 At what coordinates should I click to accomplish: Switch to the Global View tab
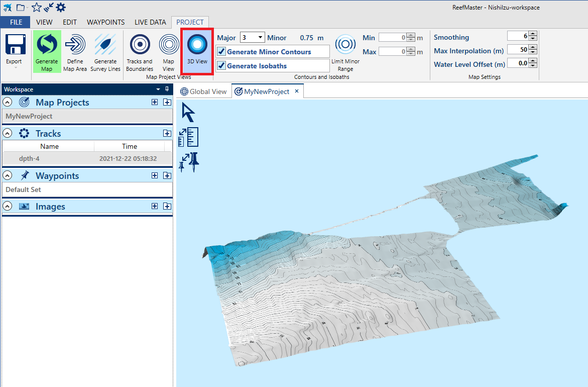pyautogui.click(x=204, y=91)
